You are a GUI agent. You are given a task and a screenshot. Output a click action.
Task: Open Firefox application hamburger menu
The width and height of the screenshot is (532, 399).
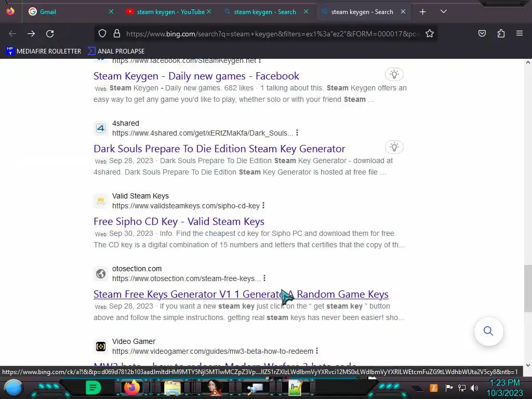(519, 33)
